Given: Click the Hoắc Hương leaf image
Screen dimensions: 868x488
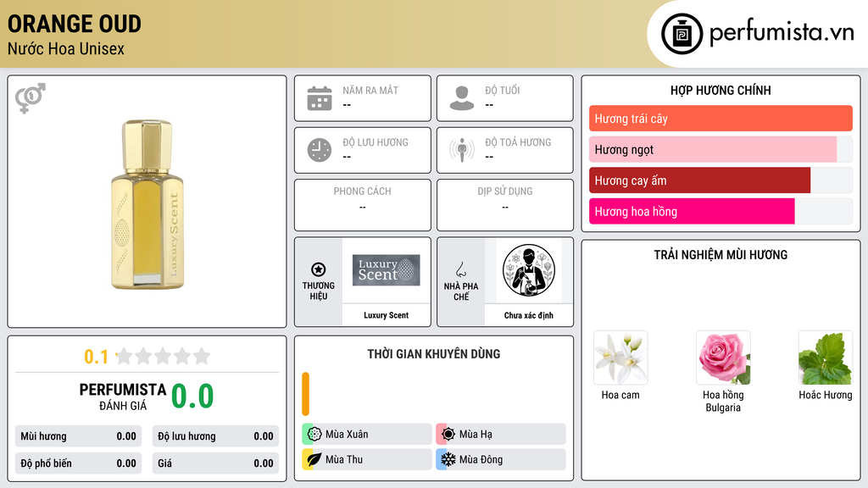Looking at the screenshot, I should point(826,358).
